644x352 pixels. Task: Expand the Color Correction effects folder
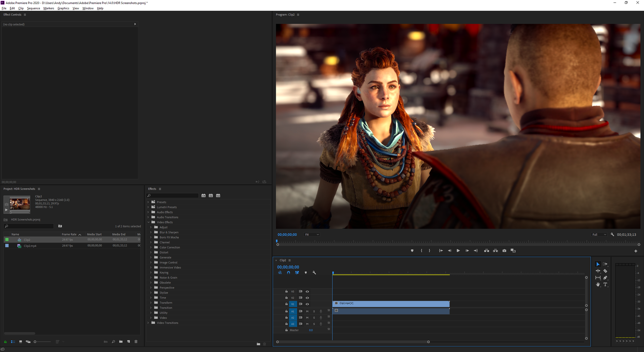point(151,247)
